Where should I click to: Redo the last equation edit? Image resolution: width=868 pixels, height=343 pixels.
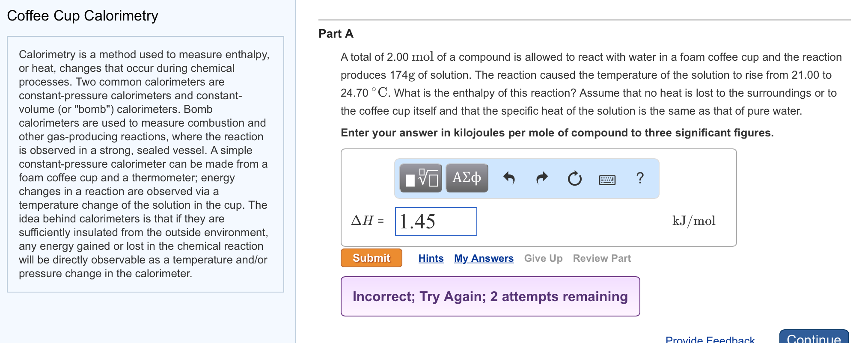(541, 178)
